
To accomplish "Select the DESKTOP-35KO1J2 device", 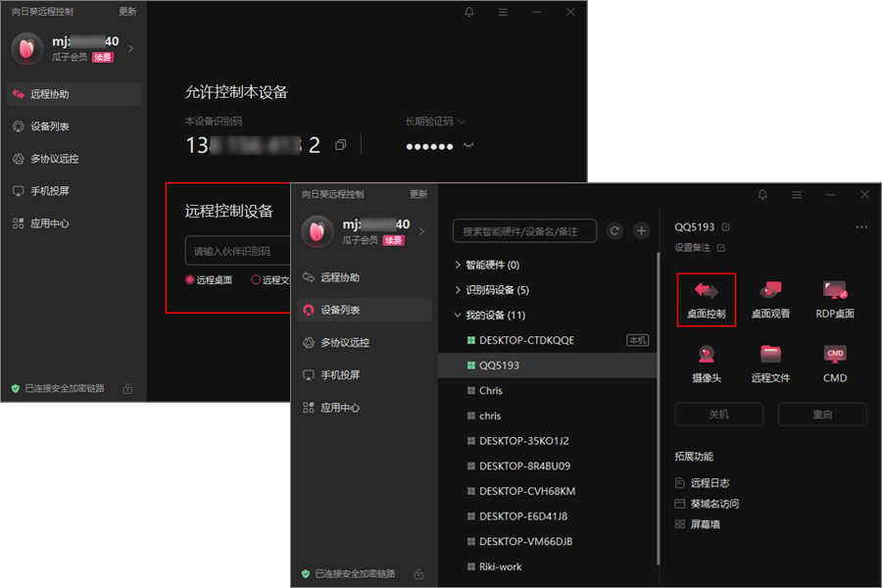I will pyautogui.click(x=547, y=441).
